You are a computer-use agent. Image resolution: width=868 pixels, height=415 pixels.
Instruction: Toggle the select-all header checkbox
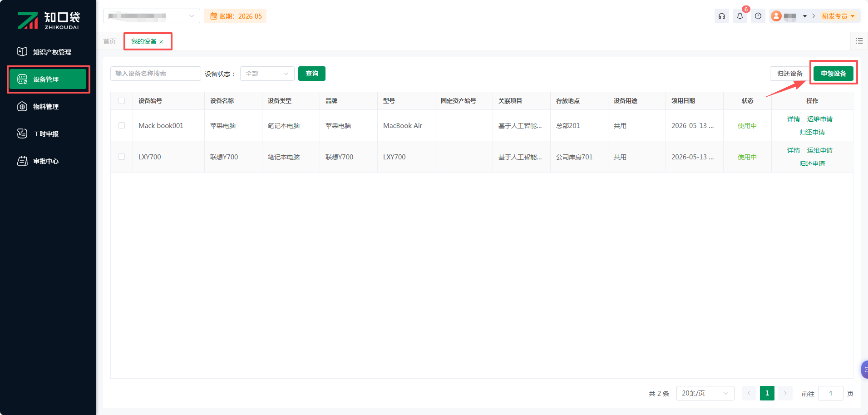(x=122, y=101)
